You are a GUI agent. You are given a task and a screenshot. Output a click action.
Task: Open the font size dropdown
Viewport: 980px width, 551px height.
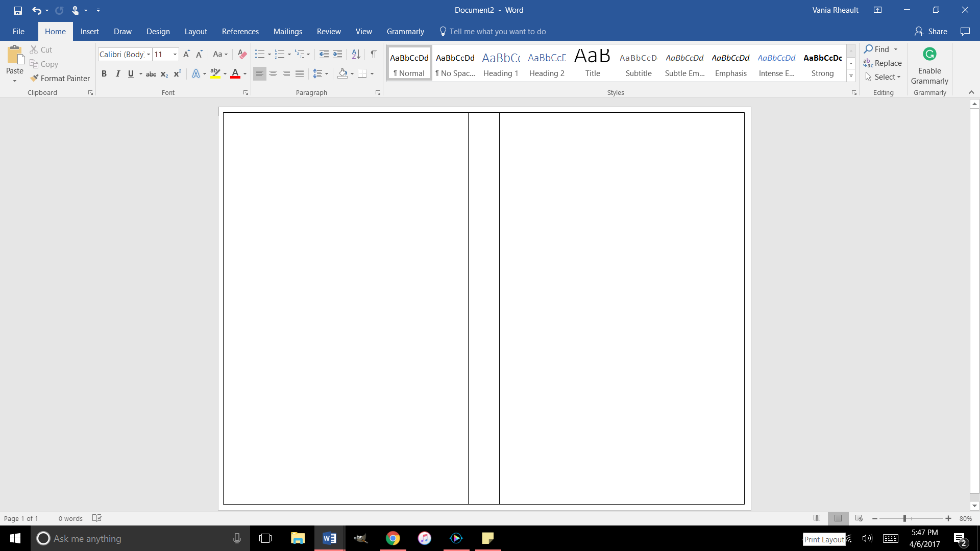pos(175,54)
